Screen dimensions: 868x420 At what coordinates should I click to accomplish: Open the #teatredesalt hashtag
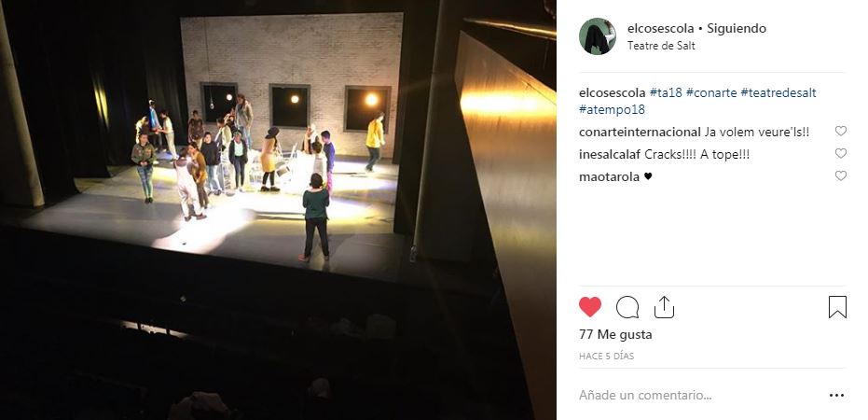(x=778, y=93)
